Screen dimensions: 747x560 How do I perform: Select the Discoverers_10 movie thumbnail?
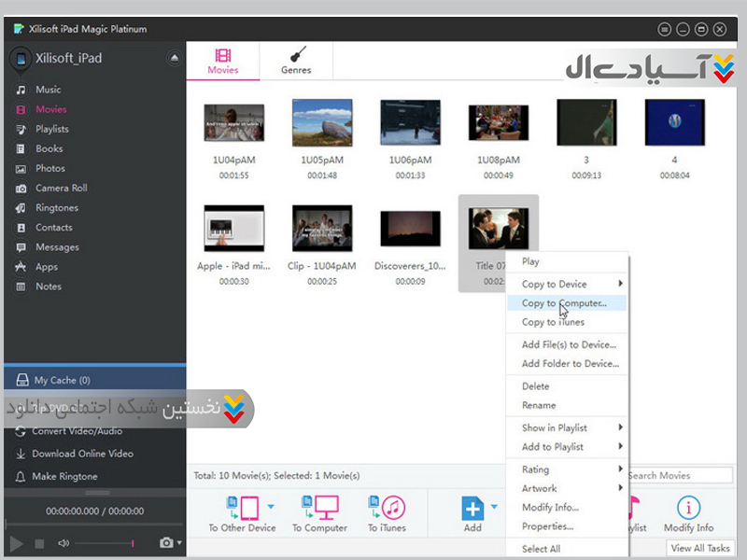pyautogui.click(x=410, y=229)
